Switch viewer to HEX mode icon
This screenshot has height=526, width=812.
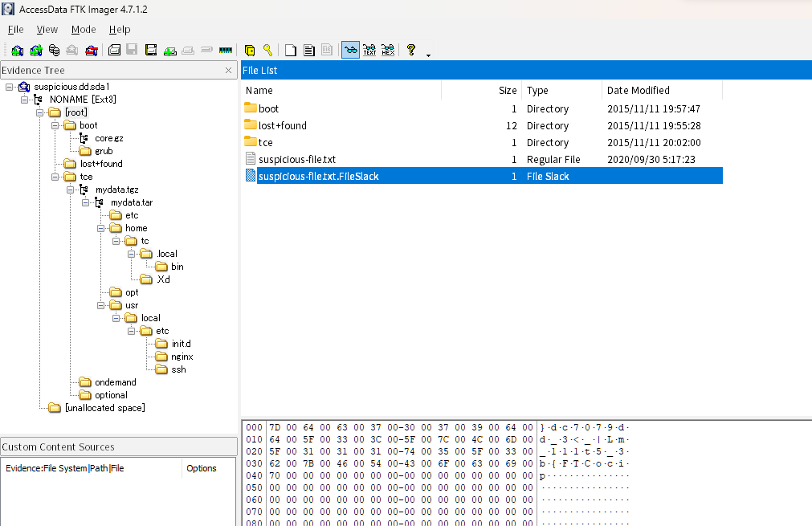[388, 51]
